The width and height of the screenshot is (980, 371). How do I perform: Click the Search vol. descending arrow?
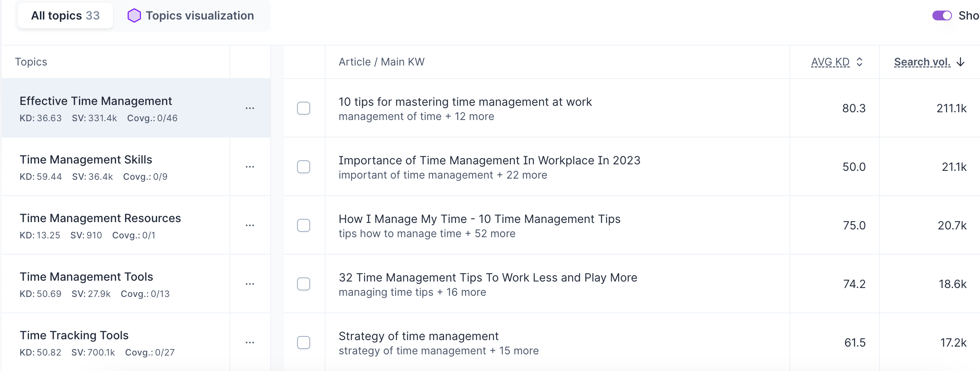click(x=961, y=62)
